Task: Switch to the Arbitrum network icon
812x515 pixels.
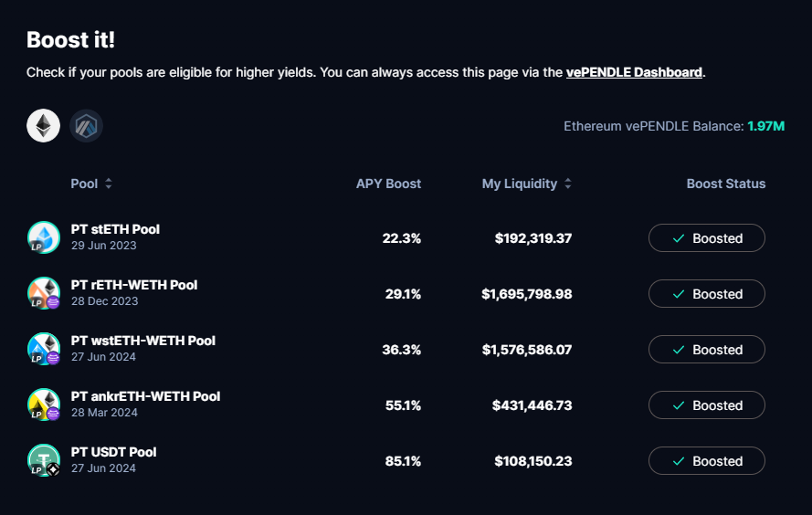Action: click(x=87, y=125)
